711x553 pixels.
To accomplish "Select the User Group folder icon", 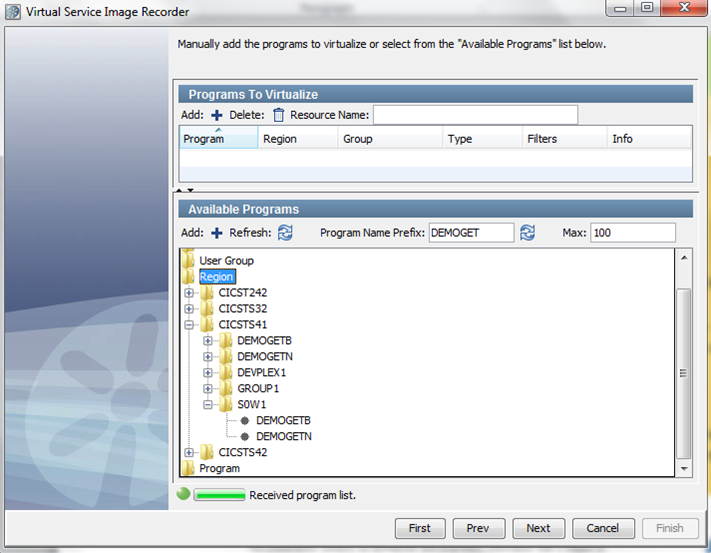I will tap(188, 260).
